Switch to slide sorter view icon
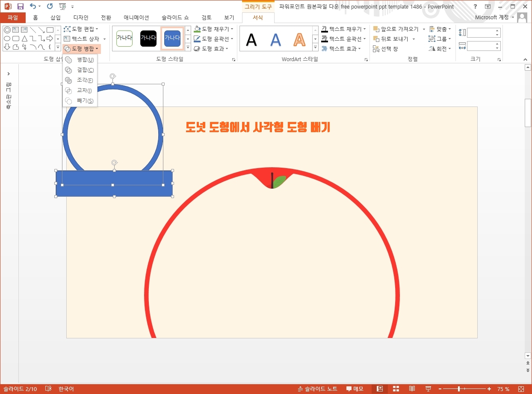532x394 pixels. coord(396,389)
